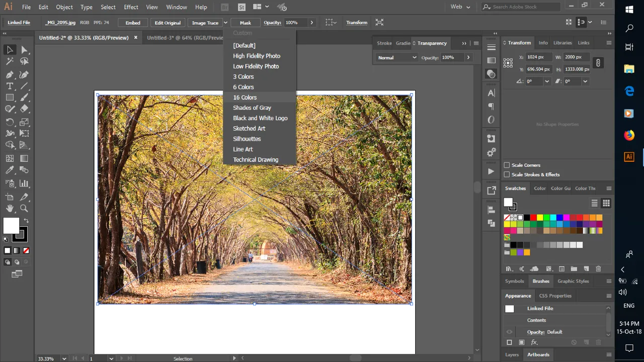This screenshot has height=362, width=644.
Task: Expand the Opacity arrow in control bar
Action: [x=311, y=23]
